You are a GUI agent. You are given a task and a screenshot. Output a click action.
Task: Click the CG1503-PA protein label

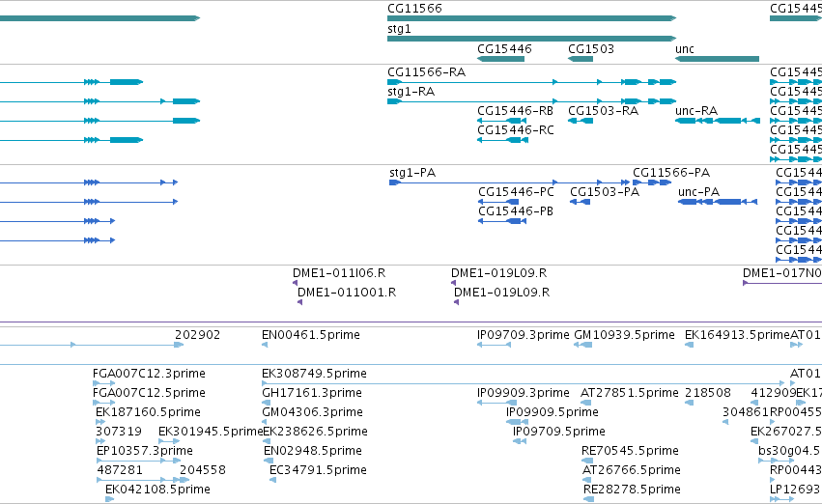click(x=605, y=192)
